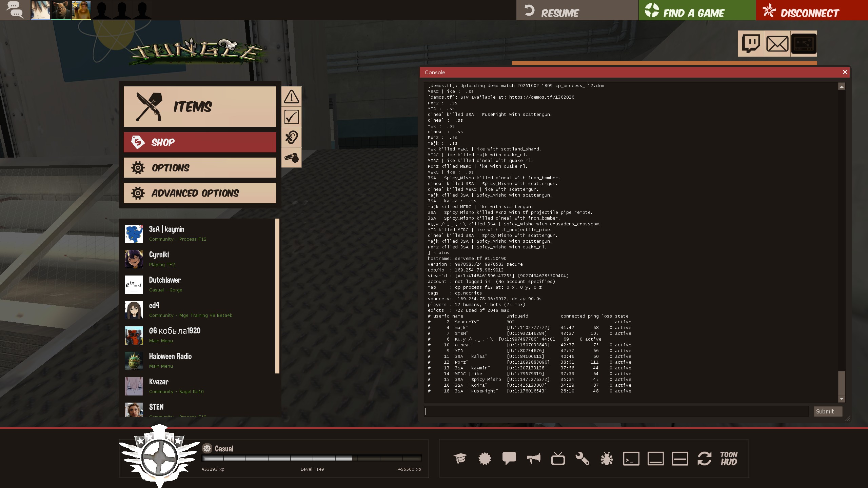Open the warning alerts icon
Image resolution: width=868 pixels, height=488 pixels.
point(291,97)
